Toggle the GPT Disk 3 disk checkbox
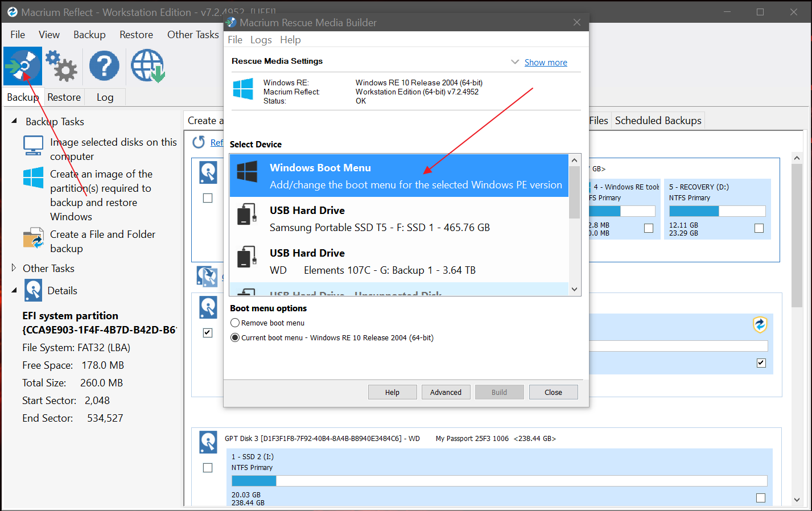The width and height of the screenshot is (812, 511). pos(208,468)
